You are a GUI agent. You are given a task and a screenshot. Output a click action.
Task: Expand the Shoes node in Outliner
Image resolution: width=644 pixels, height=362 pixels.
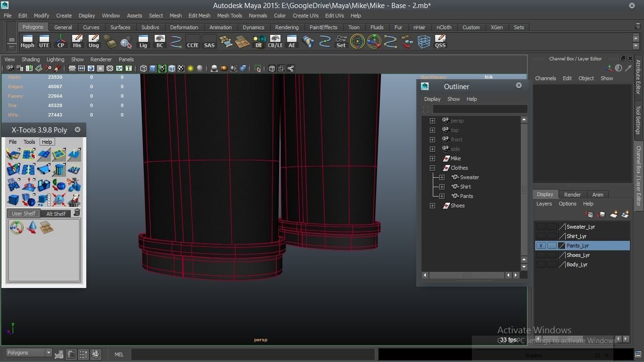[432, 206]
